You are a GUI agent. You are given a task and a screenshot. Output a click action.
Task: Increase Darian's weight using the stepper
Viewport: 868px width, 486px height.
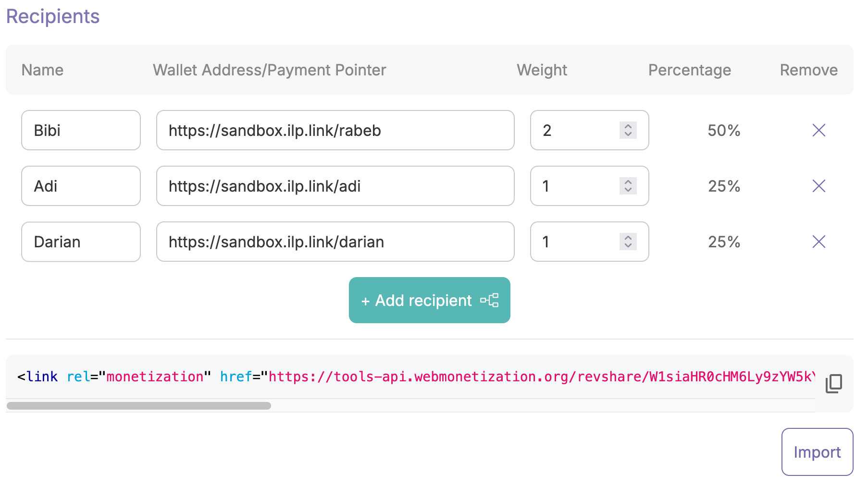[628, 238]
